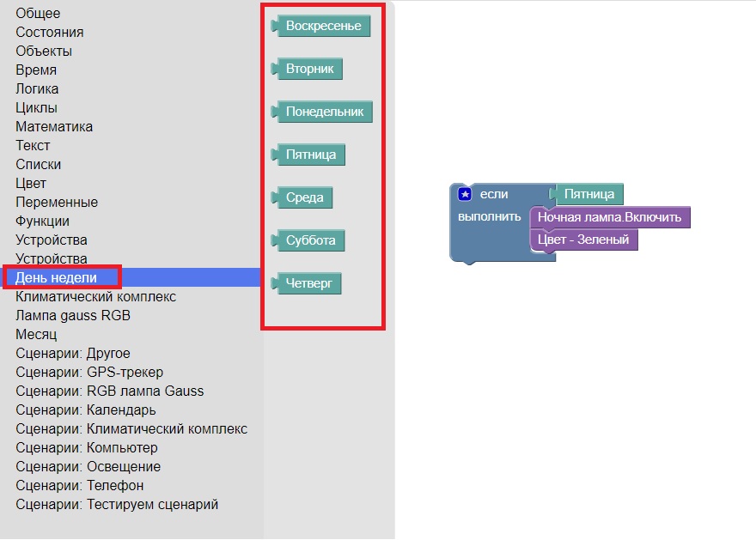Click the blue star mutator icon on the если block
The image size is (756, 540).
tap(465, 194)
